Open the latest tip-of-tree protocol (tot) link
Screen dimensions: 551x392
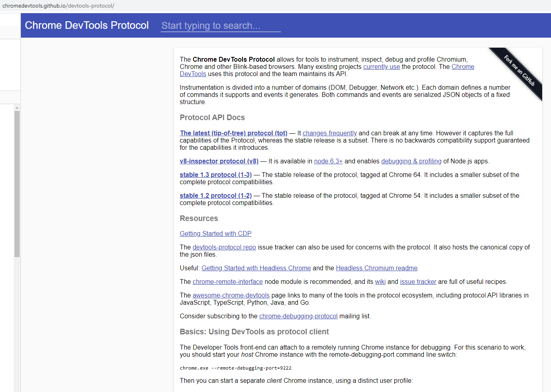(x=234, y=133)
